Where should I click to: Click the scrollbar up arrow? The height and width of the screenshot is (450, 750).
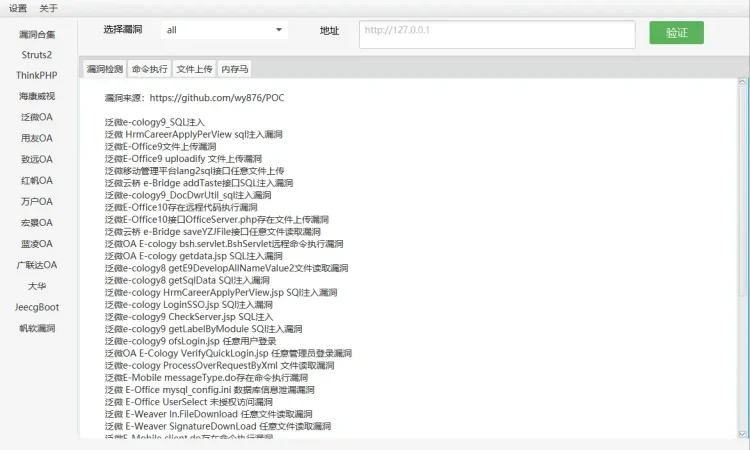(x=742, y=82)
